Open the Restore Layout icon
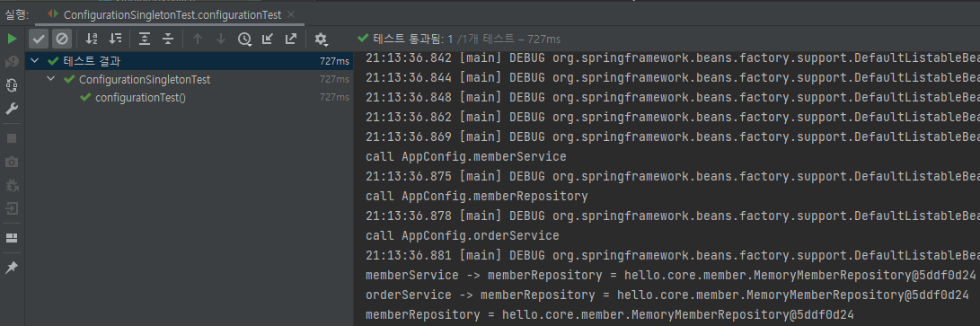 [12, 238]
